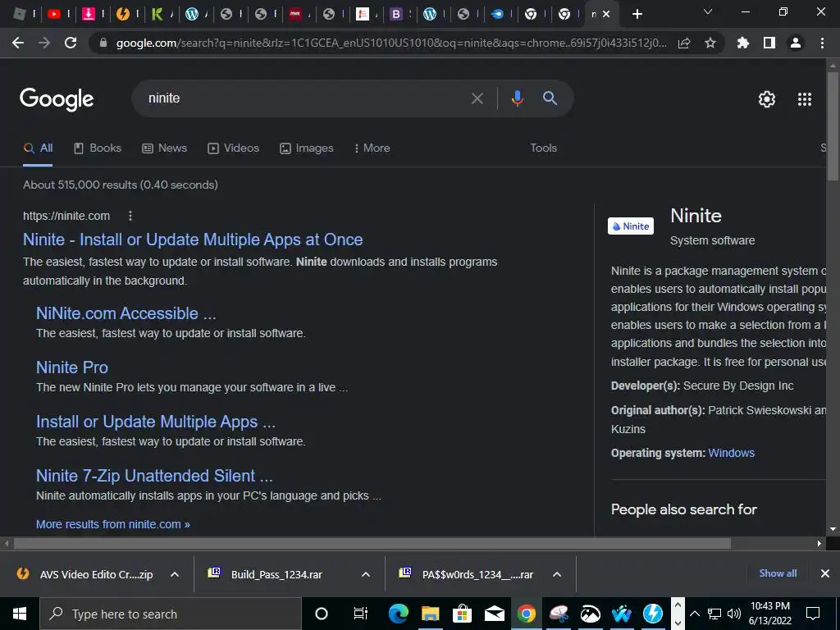Open Snipping Tool on taskbar

pyautogui.click(x=559, y=614)
